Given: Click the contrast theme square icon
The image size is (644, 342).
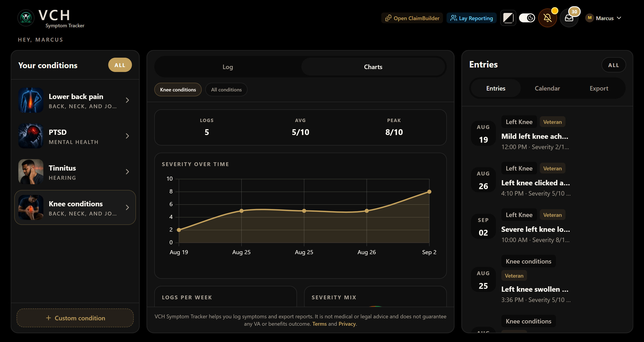Looking at the screenshot, I should click(x=508, y=18).
